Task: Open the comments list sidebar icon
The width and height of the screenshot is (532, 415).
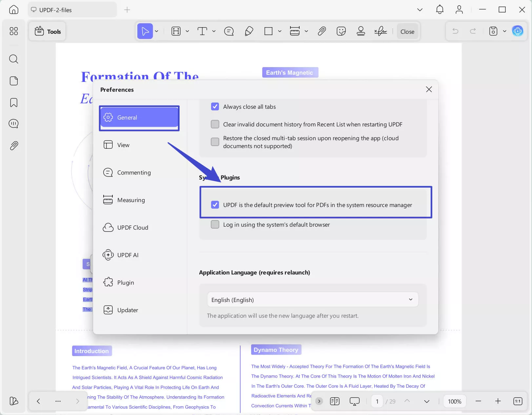Action: click(13, 124)
